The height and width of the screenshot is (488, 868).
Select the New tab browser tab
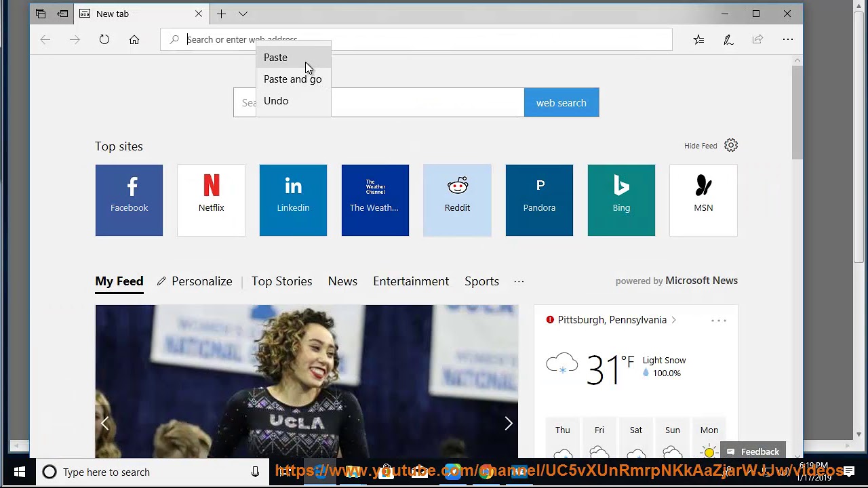pos(141,14)
